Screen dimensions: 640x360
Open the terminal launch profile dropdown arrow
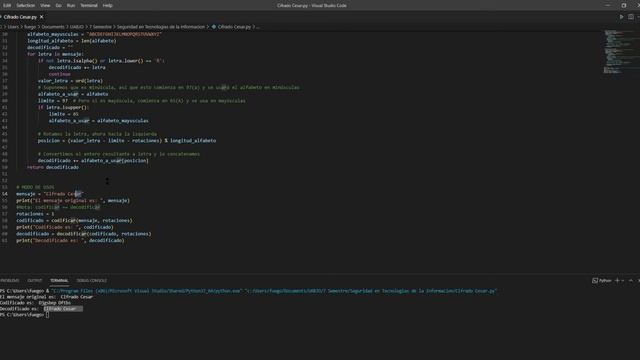623,281
